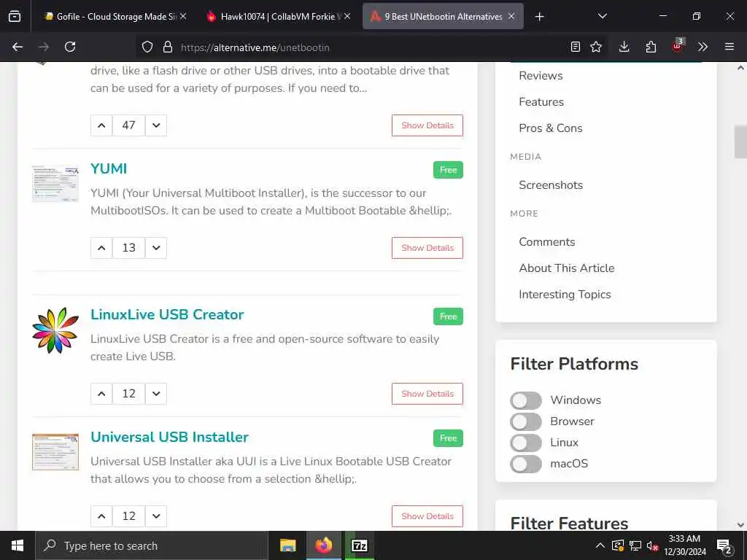Open the notification center icon

(x=724, y=546)
